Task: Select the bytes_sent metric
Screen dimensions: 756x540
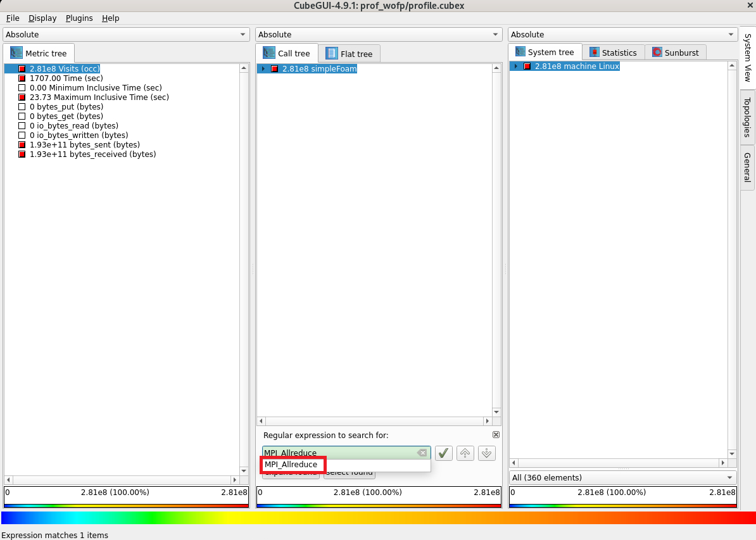Action: click(75, 144)
